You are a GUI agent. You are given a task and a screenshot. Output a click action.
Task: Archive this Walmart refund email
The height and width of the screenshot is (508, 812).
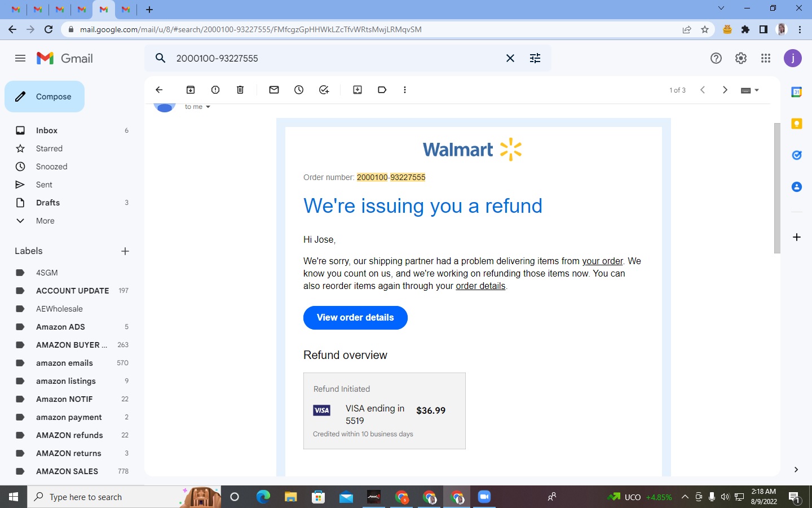[x=191, y=90]
